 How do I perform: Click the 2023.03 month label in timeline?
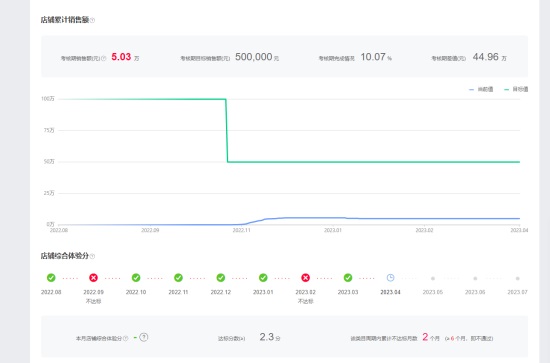[348, 292]
